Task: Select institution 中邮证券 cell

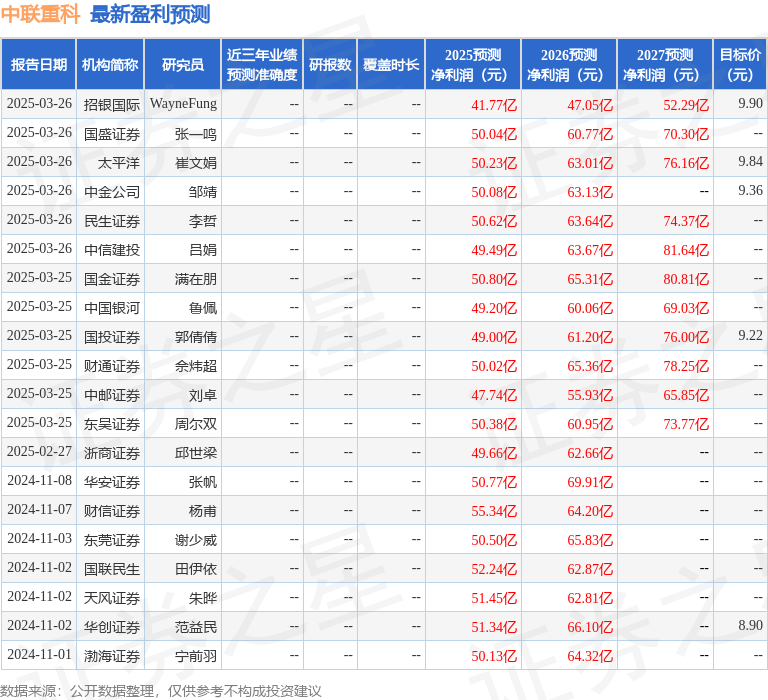Action: pyautogui.click(x=112, y=395)
